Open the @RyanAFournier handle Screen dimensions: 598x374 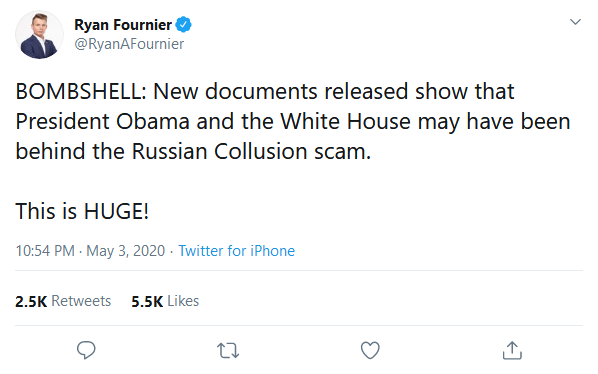(x=129, y=44)
